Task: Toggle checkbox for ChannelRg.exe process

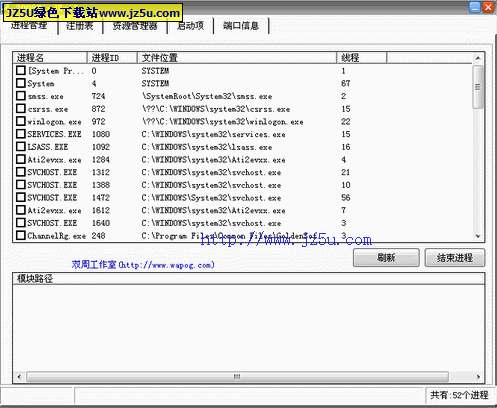Action: click(x=21, y=235)
